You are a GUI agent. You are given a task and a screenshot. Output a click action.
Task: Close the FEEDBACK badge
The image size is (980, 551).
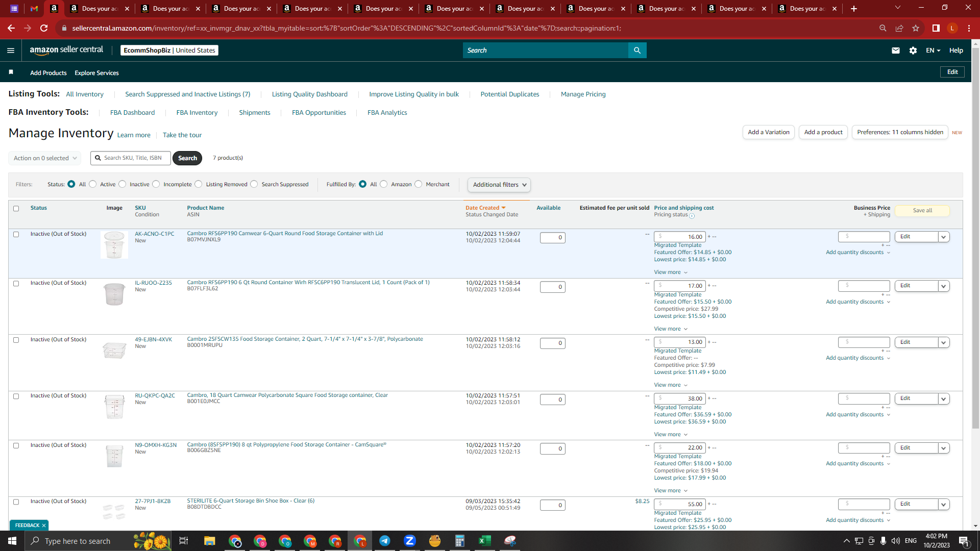point(44,525)
